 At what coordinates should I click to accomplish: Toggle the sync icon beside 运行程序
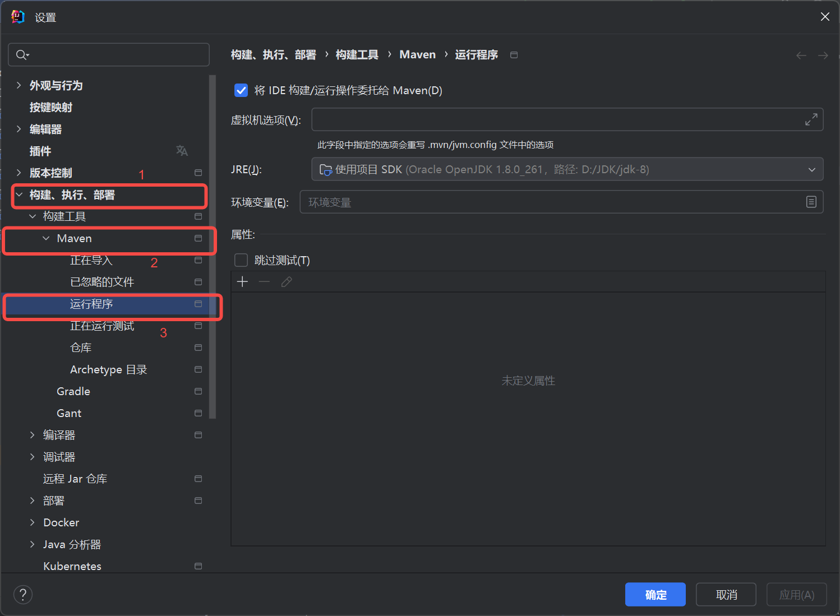(x=197, y=303)
